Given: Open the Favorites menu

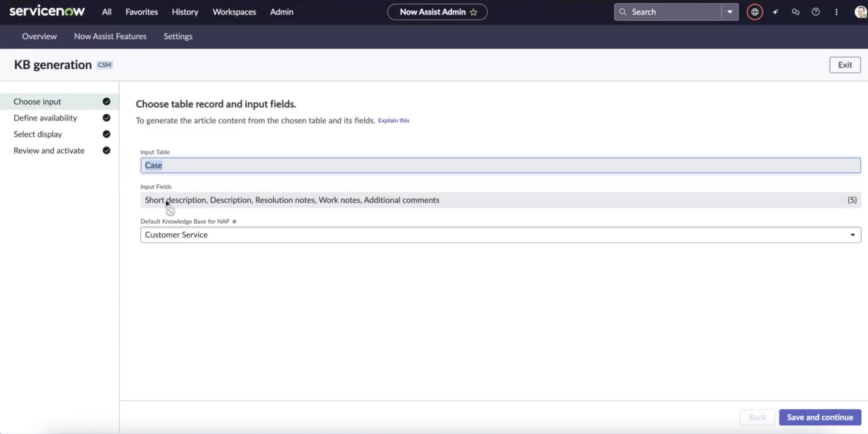Looking at the screenshot, I should pyautogui.click(x=142, y=12).
